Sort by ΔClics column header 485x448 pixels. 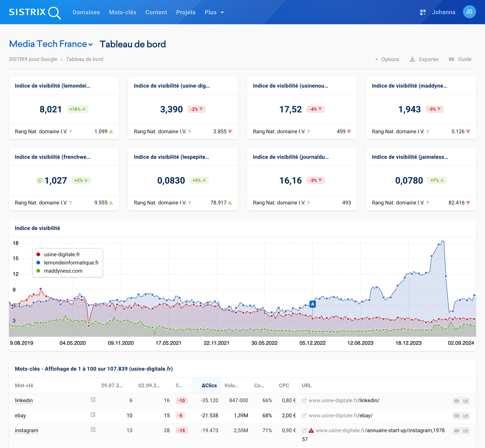209,385
